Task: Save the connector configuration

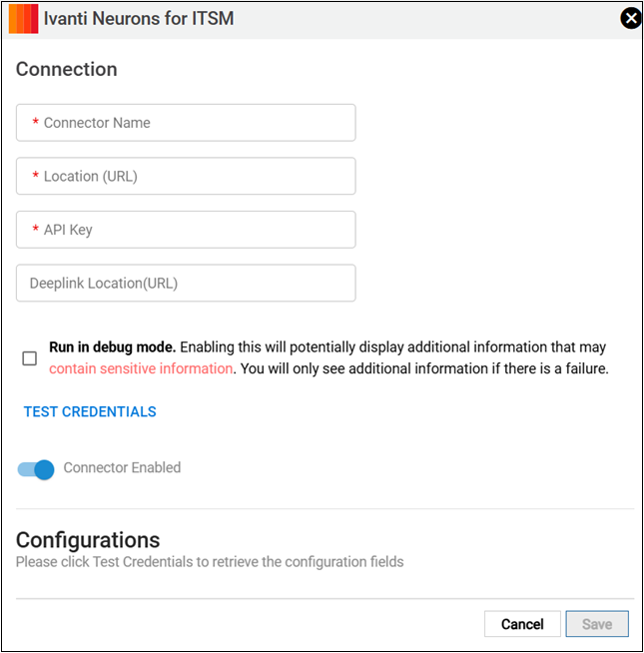Action: point(597,624)
